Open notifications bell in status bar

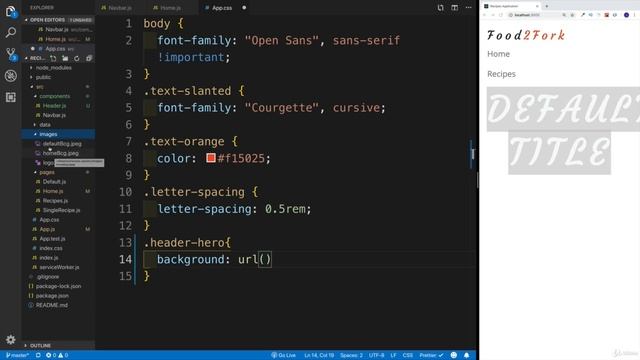(467, 355)
